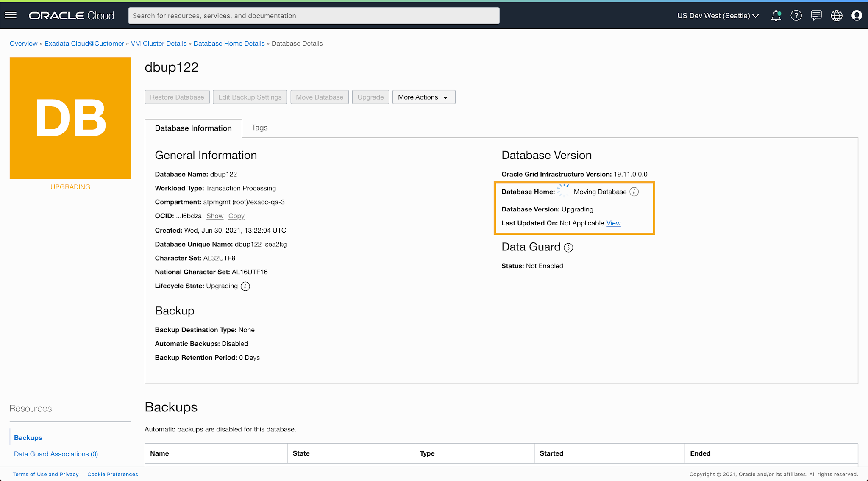Click info icon beside Lifecycle State Upgrading
This screenshot has height=481, width=868.
[x=245, y=286]
